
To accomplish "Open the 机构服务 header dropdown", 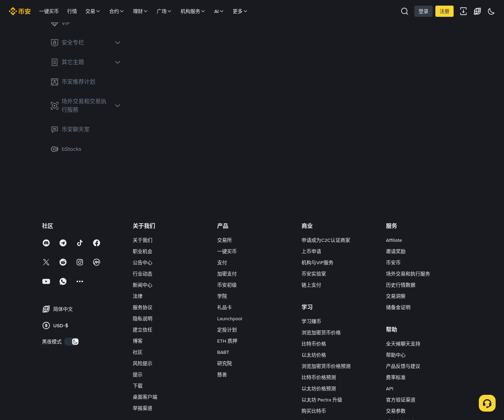I will tap(193, 11).
